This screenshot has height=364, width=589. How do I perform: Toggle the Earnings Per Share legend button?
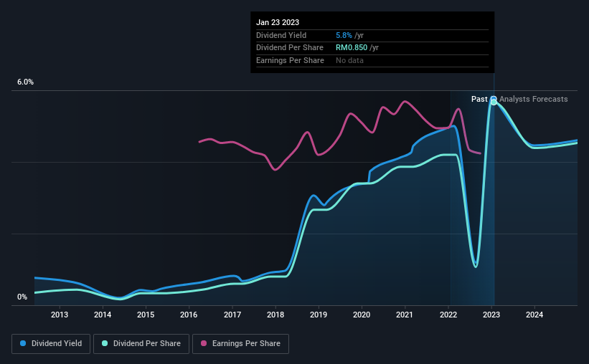pos(240,344)
